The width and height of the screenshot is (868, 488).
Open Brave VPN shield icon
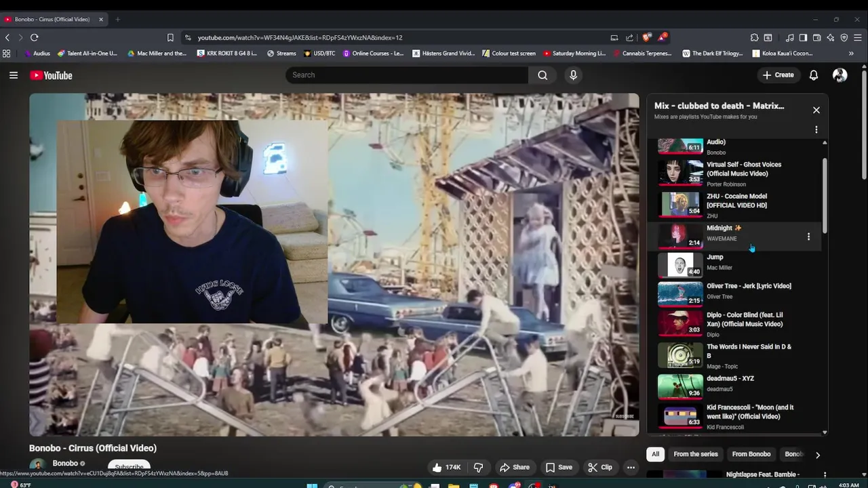[844, 37]
